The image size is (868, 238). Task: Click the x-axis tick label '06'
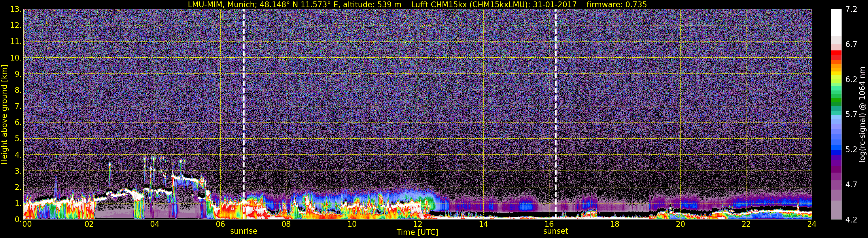click(x=220, y=224)
